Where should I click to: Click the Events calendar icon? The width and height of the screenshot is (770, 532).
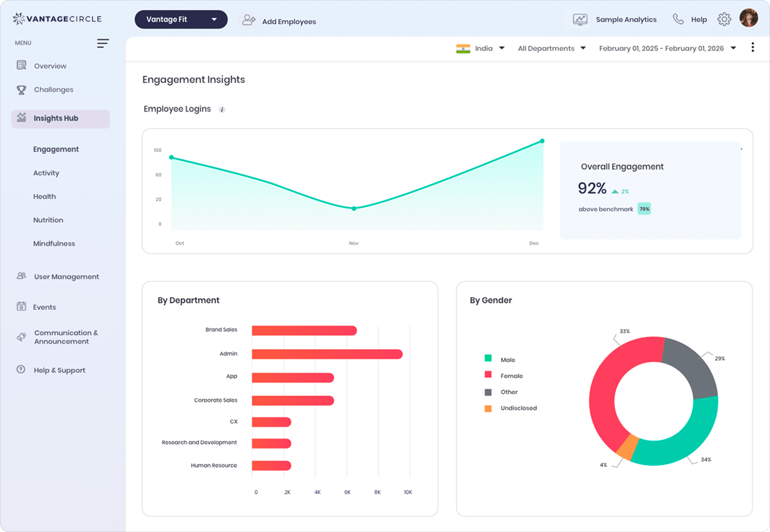21,306
